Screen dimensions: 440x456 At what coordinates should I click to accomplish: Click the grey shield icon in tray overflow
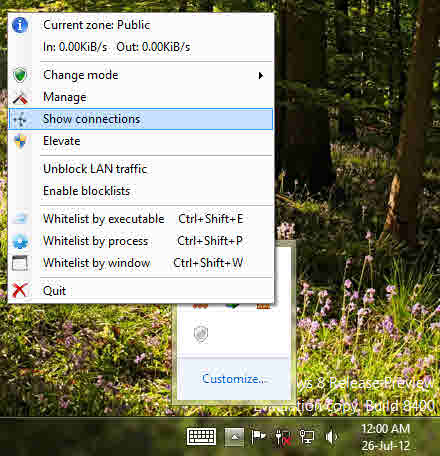pos(201,333)
